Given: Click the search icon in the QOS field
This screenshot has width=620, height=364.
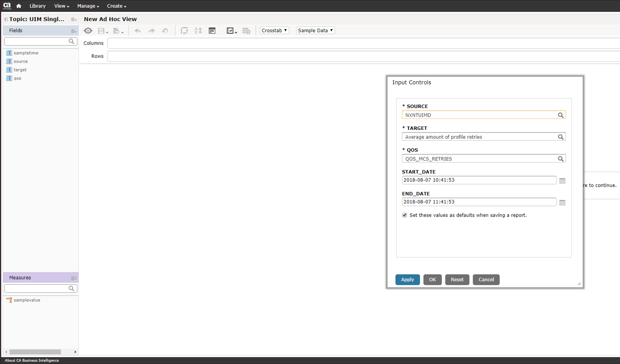Looking at the screenshot, I should [561, 159].
